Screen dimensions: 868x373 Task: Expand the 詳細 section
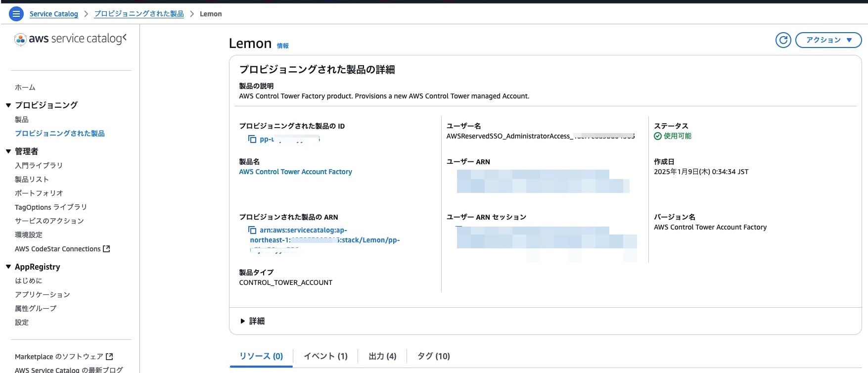[x=252, y=321]
